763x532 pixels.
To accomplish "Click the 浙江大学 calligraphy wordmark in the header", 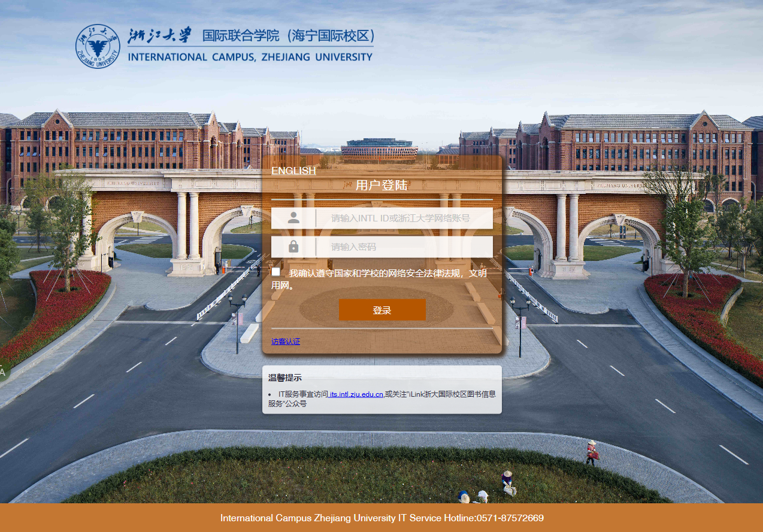I will pyautogui.click(x=160, y=35).
